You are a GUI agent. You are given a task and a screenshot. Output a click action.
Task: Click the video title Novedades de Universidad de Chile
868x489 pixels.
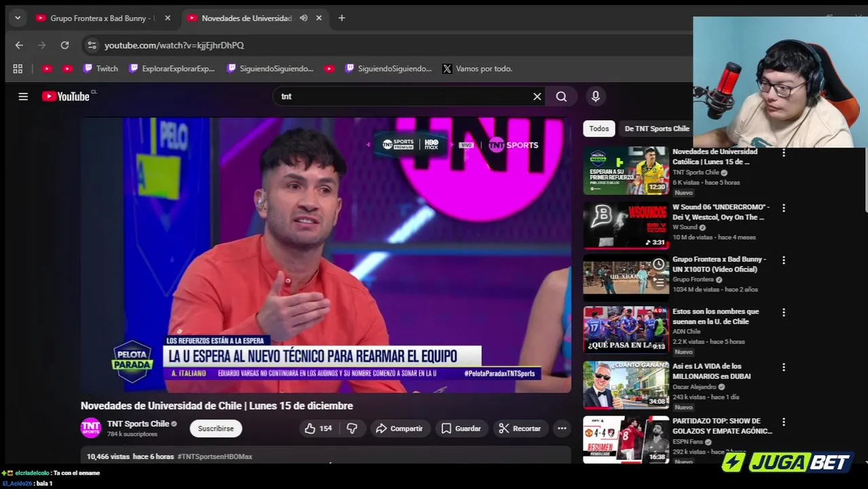click(x=217, y=405)
